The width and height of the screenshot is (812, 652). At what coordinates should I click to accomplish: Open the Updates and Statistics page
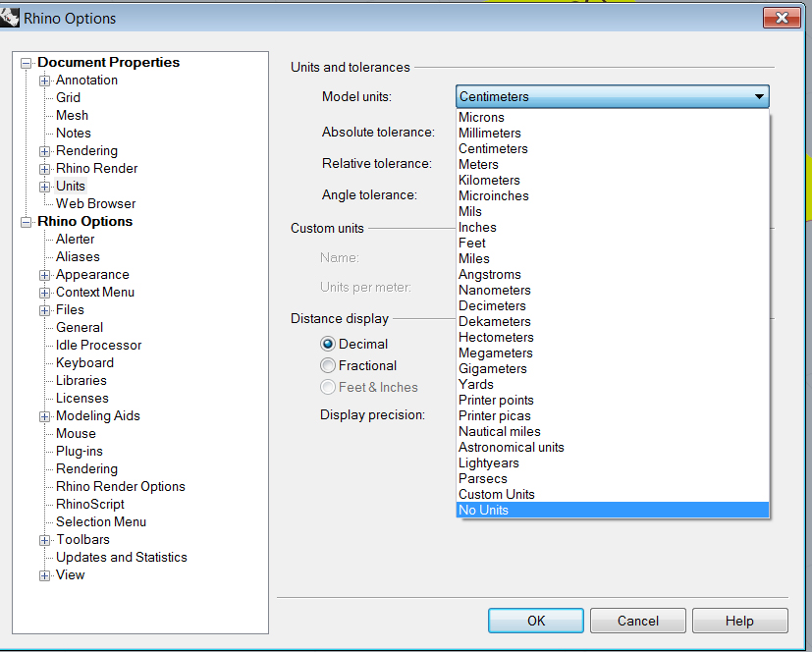pos(121,557)
